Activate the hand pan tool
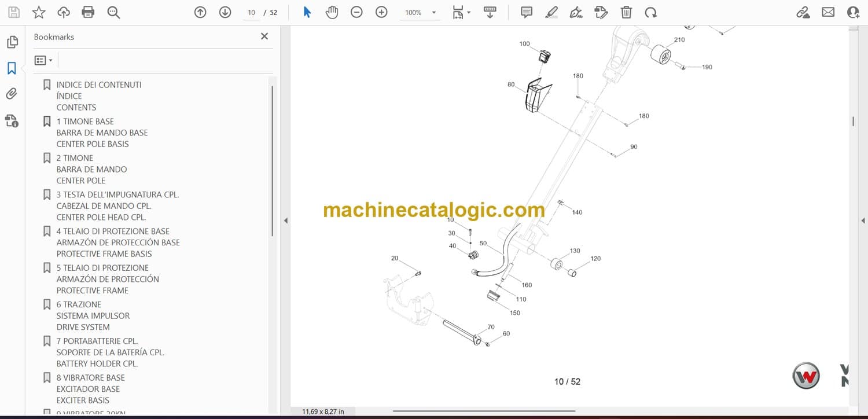This screenshot has height=419, width=868. 332,12
